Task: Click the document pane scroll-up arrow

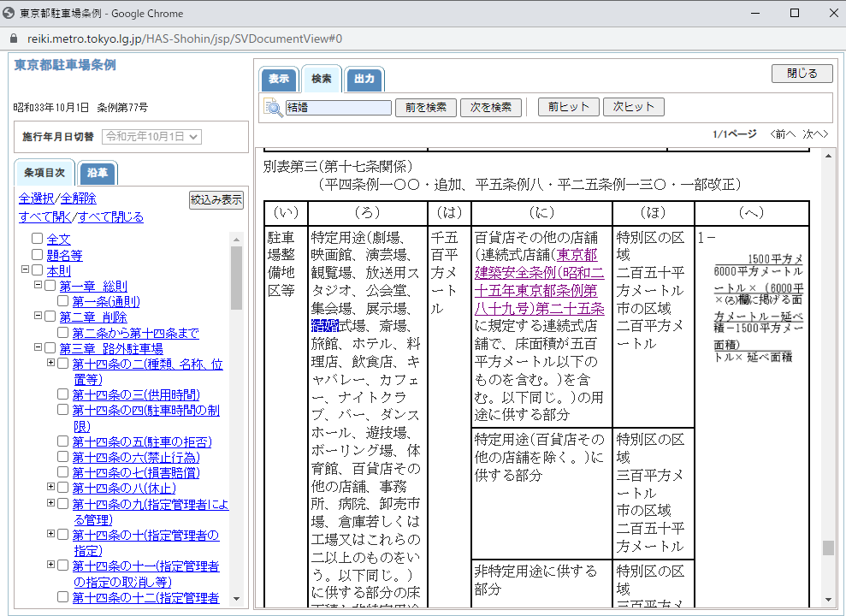Action: click(828, 157)
